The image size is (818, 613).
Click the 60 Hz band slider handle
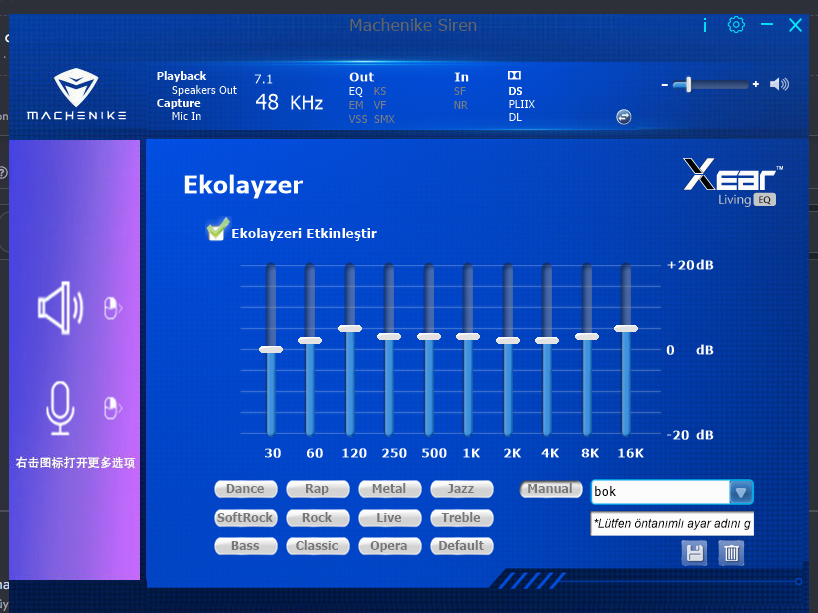point(310,340)
